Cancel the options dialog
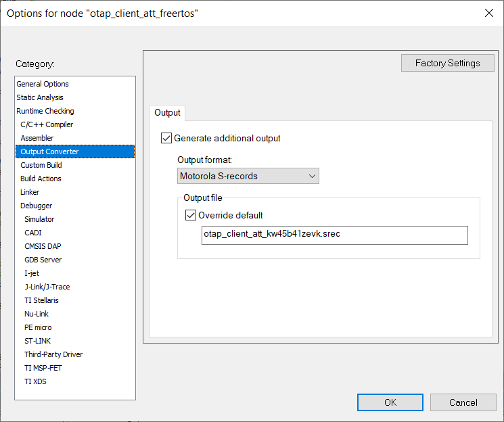 (x=463, y=402)
